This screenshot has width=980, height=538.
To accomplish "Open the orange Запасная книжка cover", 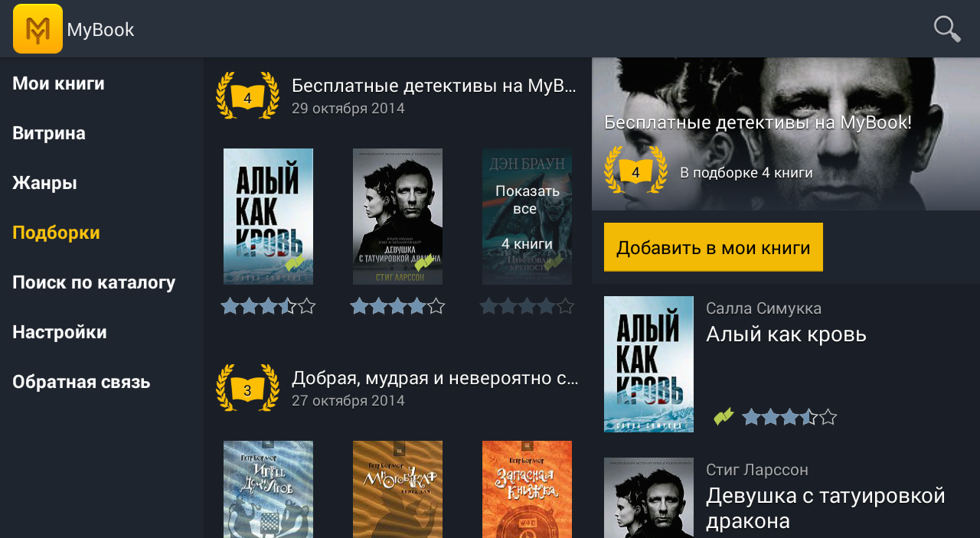I will point(527,489).
